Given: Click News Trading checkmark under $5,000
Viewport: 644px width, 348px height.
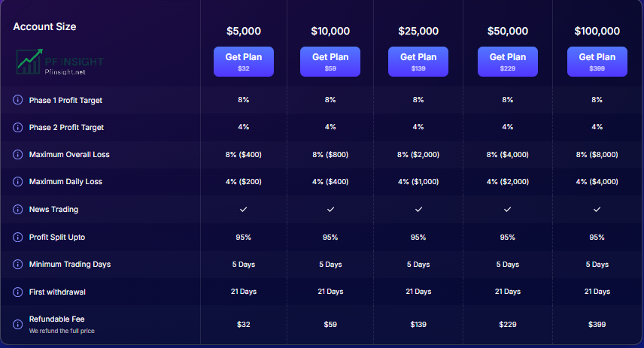Looking at the screenshot, I should click(x=244, y=209).
